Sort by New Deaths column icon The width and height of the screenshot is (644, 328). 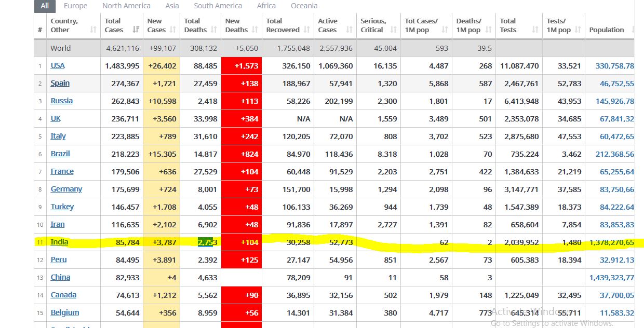(255, 30)
